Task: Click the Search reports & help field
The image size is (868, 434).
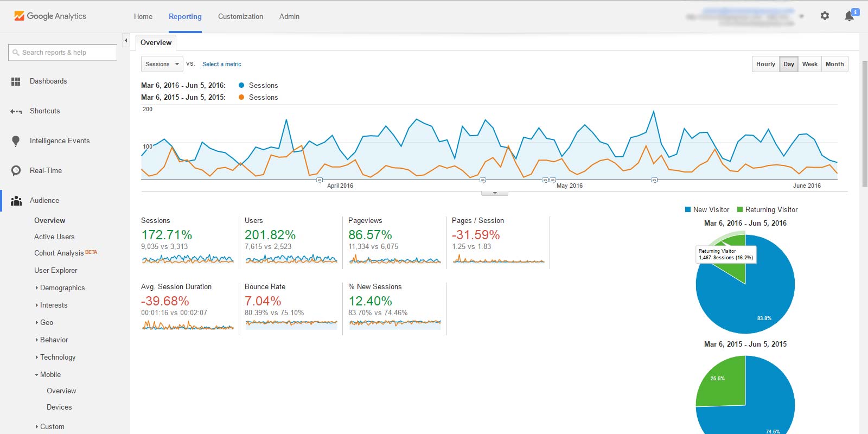Action: pyautogui.click(x=62, y=53)
